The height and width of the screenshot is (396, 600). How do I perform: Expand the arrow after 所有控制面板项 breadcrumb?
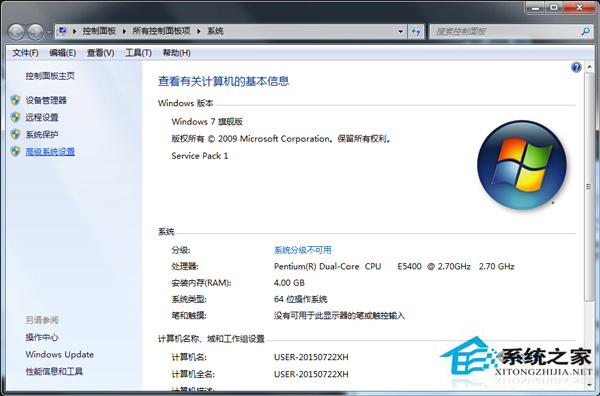[x=199, y=31]
